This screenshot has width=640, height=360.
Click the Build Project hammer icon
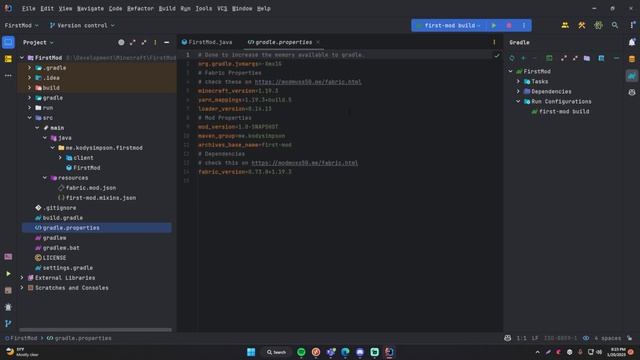[582, 25]
